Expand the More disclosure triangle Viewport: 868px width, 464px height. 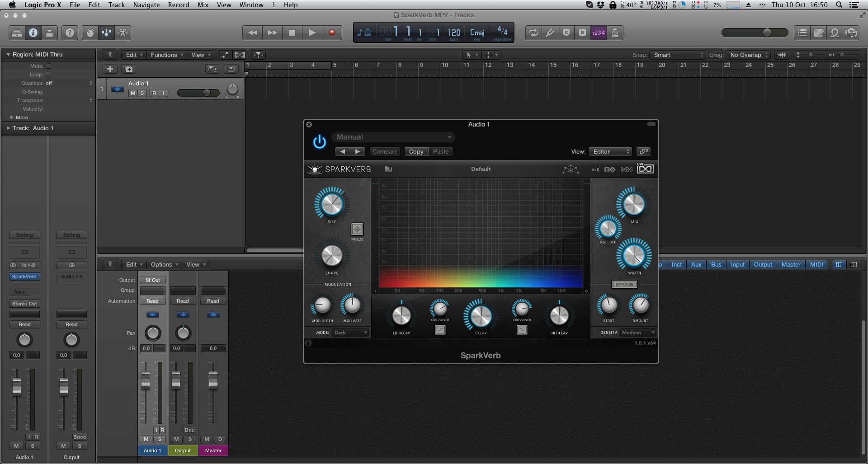pos(12,117)
